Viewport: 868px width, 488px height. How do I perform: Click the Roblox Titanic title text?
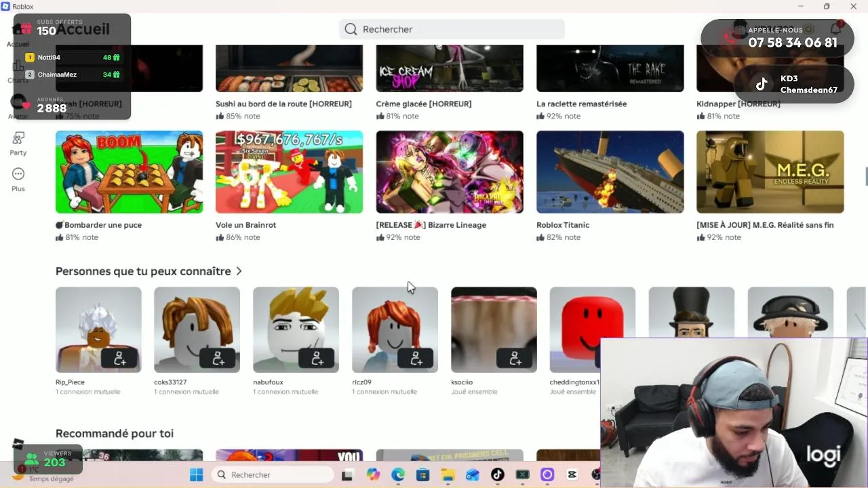tap(563, 225)
